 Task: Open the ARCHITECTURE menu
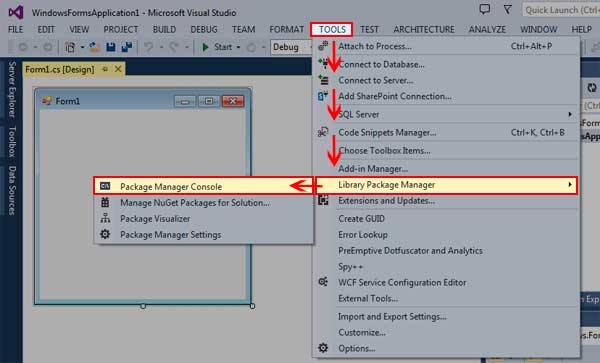point(424,29)
